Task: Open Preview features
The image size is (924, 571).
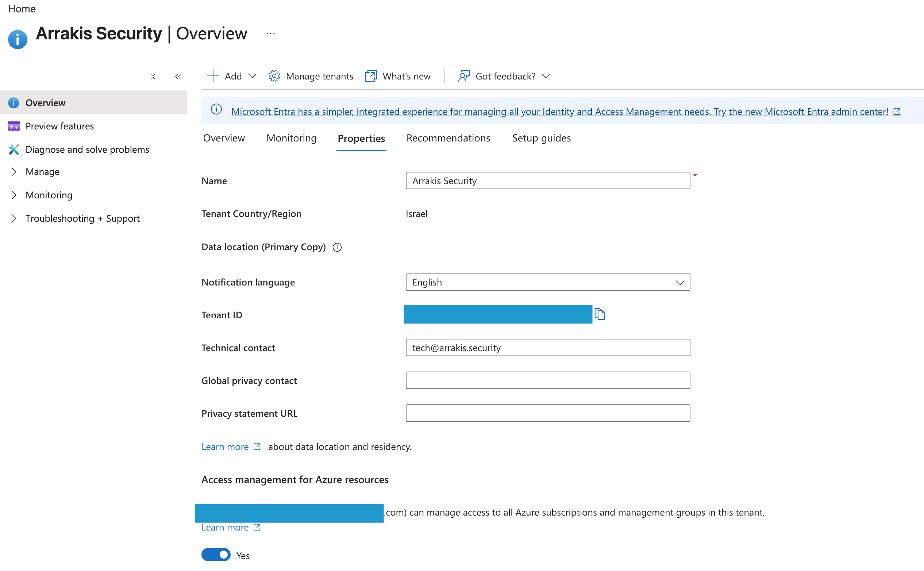Action: (x=59, y=126)
